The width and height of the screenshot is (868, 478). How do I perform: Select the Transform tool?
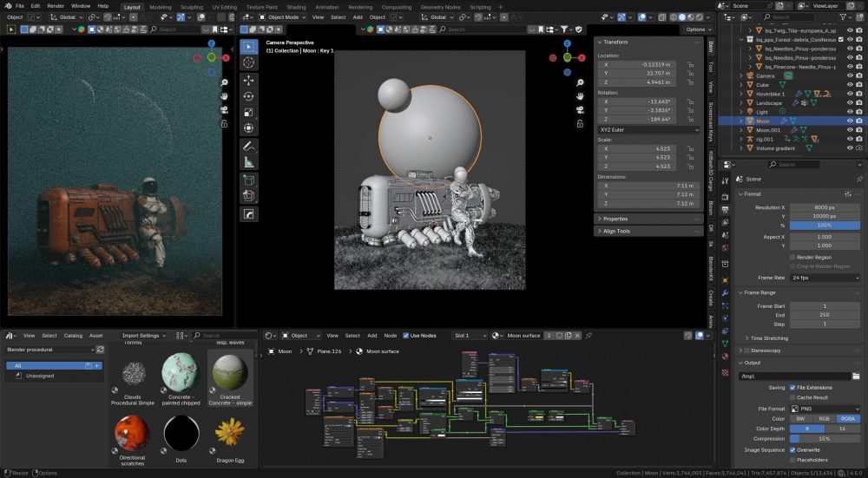[248, 128]
